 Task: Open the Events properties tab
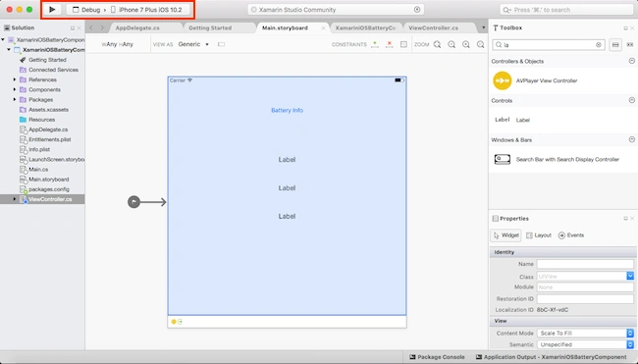click(x=571, y=235)
